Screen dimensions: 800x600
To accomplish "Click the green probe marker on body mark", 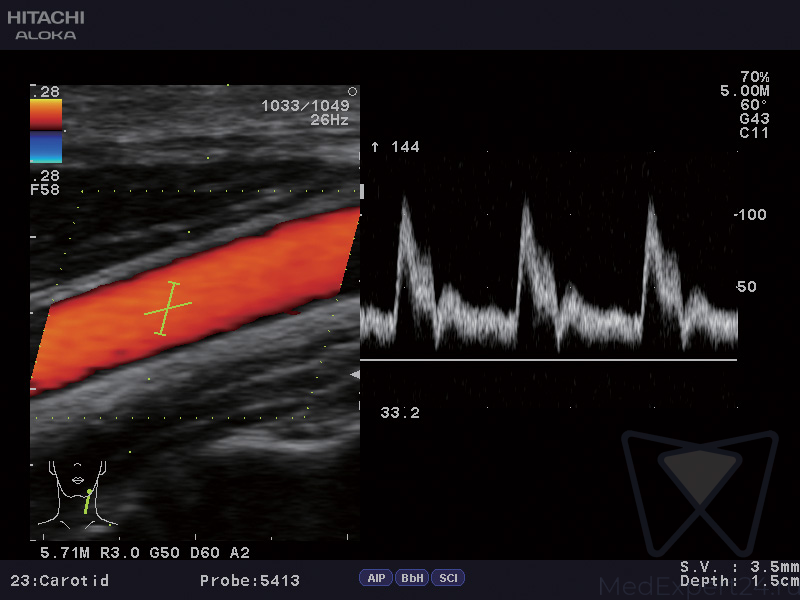I will tap(88, 500).
